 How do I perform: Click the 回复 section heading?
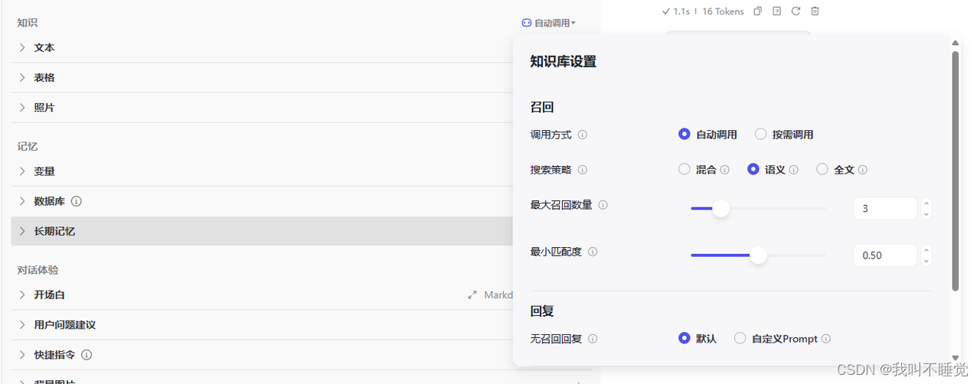point(541,311)
